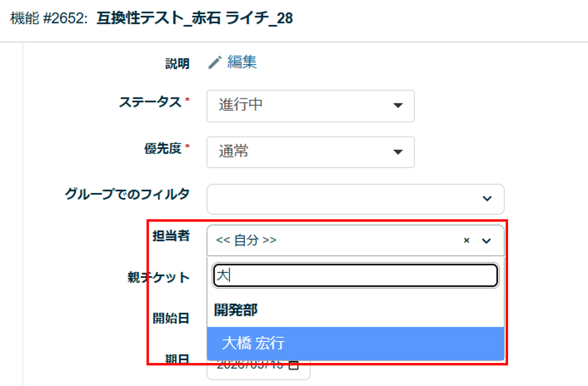Open the 優先度 dropdown showing 通常
588x386 pixels.
click(310, 152)
